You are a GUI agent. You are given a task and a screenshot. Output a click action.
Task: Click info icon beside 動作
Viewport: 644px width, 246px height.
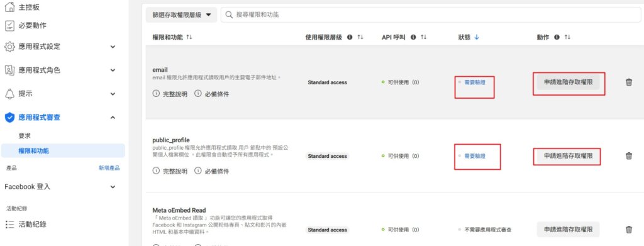click(557, 37)
